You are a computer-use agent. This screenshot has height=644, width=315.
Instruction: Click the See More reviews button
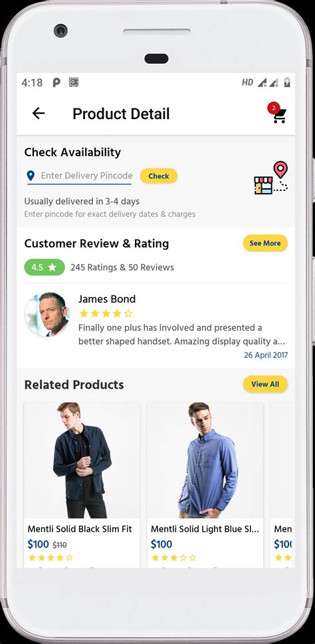(x=265, y=243)
